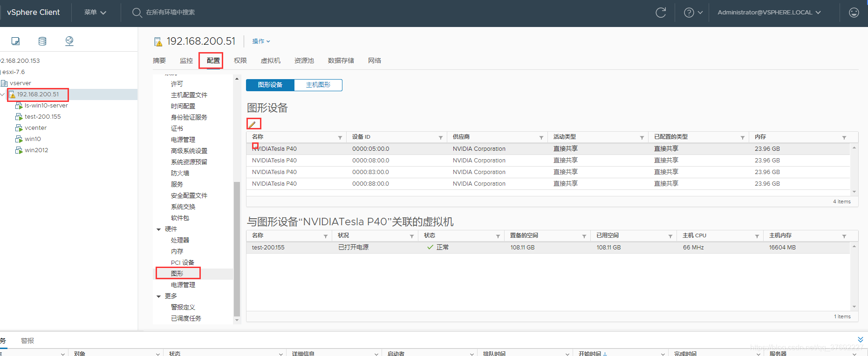This screenshot has width=868, height=356.
Task: Open the 警报 tab in bottom panel
Action: tap(27, 341)
